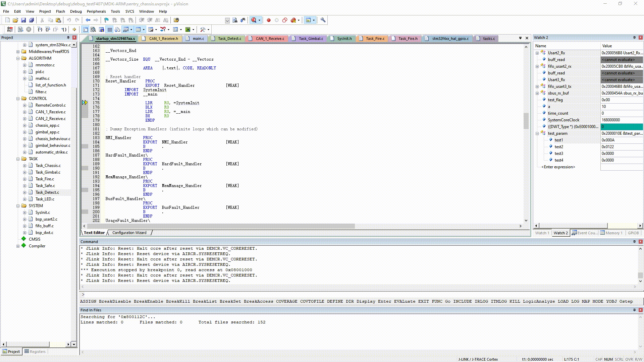Viewport: 644px width, 362px height.
Task: Switch to Configuration Wizard view
Action: point(129,233)
